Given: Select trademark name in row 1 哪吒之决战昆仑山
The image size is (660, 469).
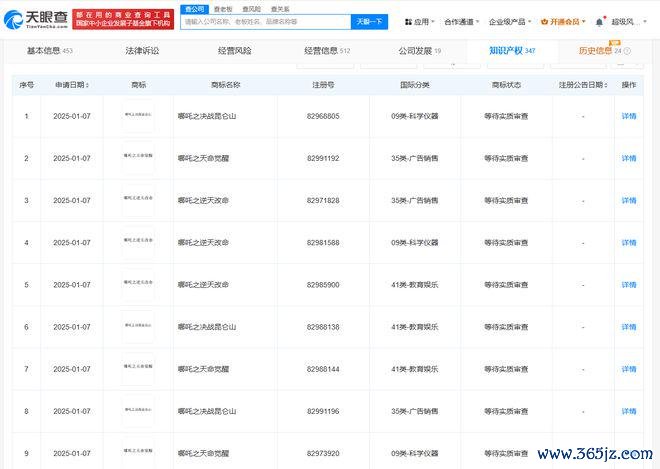Looking at the screenshot, I should click(x=207, y=116).
